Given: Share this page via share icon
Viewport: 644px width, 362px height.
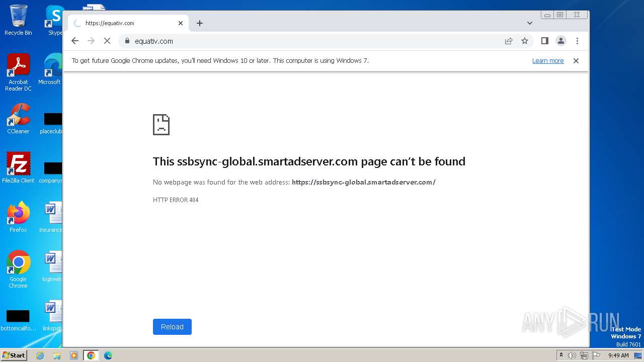Looking at the screenshot, I should [x=509, y=41].
